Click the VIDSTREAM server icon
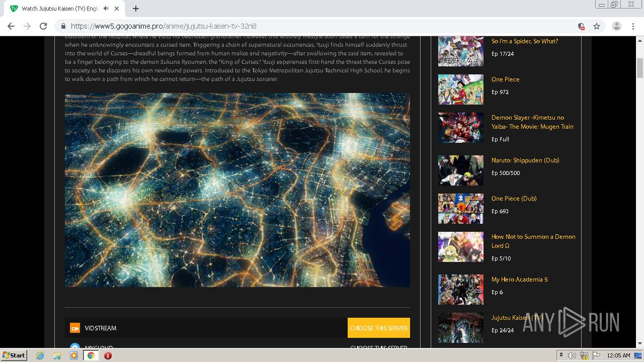 (x=75, y=328)
